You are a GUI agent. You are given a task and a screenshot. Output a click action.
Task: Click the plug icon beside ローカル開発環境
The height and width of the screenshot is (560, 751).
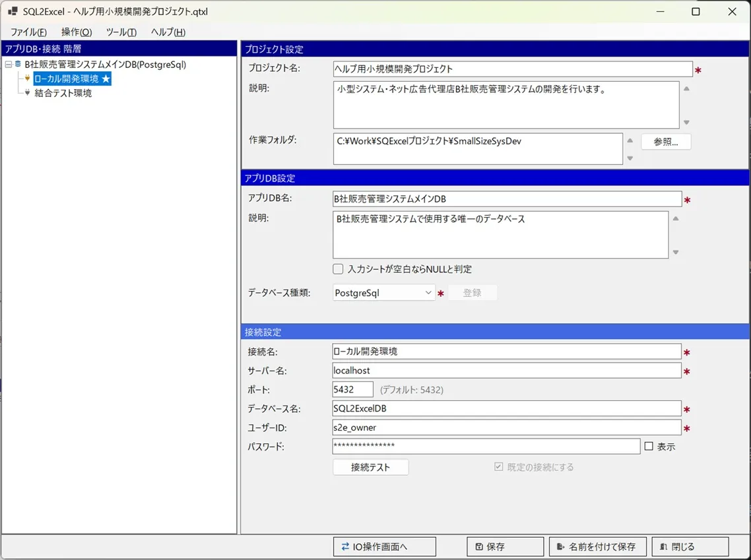point(27,78)
